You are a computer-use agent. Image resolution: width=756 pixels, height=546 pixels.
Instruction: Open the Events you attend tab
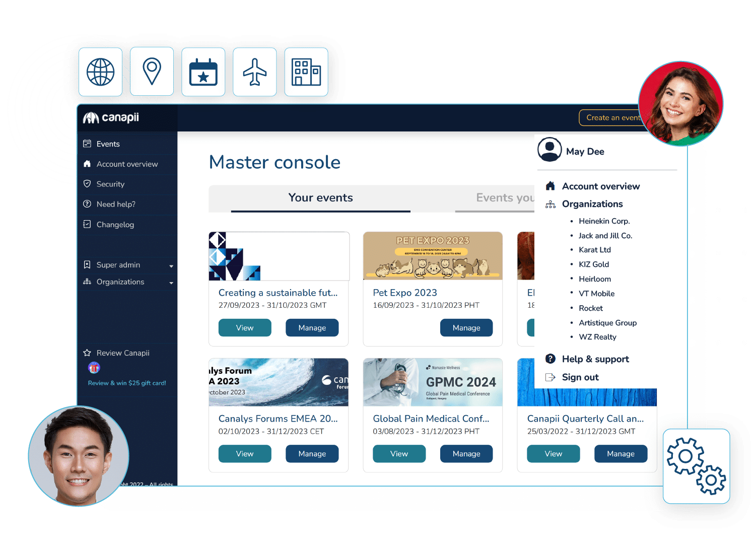(x=504, y=197)
